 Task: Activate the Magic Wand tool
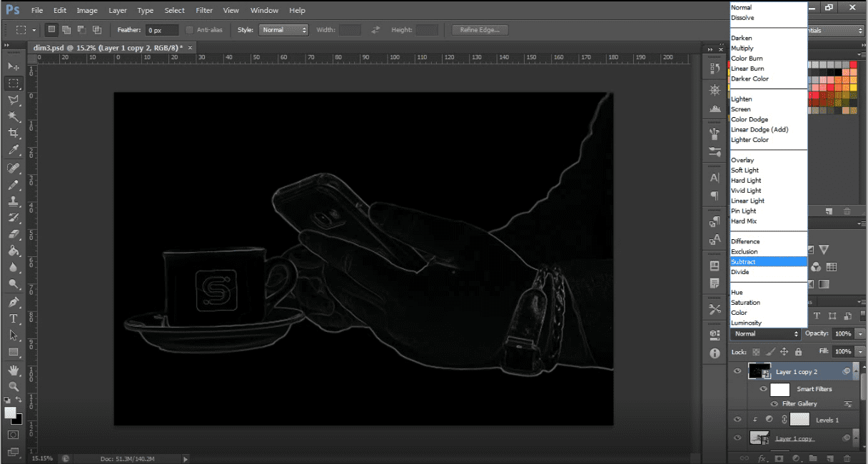[x=14, y=116]
